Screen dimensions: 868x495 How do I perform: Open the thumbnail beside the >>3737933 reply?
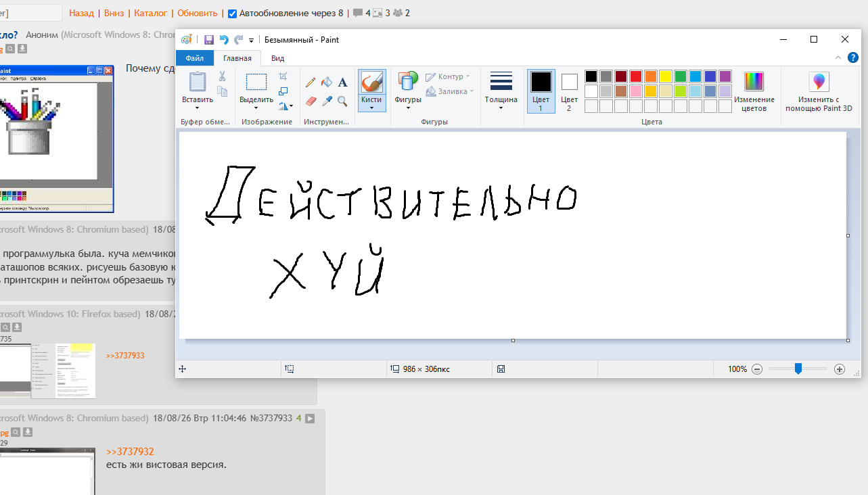(x=47, y=371)
